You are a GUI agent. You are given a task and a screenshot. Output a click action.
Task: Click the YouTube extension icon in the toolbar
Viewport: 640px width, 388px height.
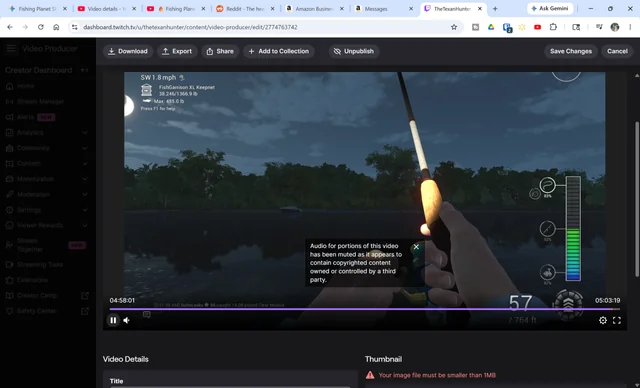click(538, 27)
